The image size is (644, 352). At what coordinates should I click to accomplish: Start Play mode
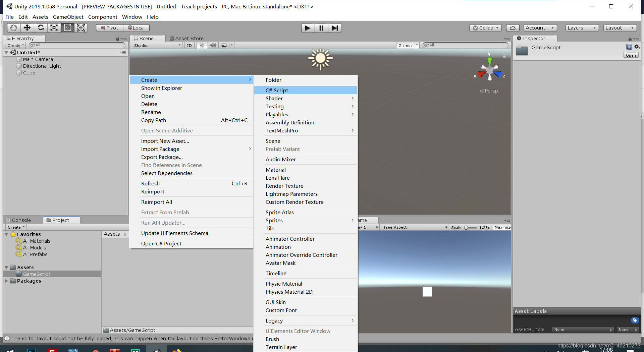click(308, 28)
